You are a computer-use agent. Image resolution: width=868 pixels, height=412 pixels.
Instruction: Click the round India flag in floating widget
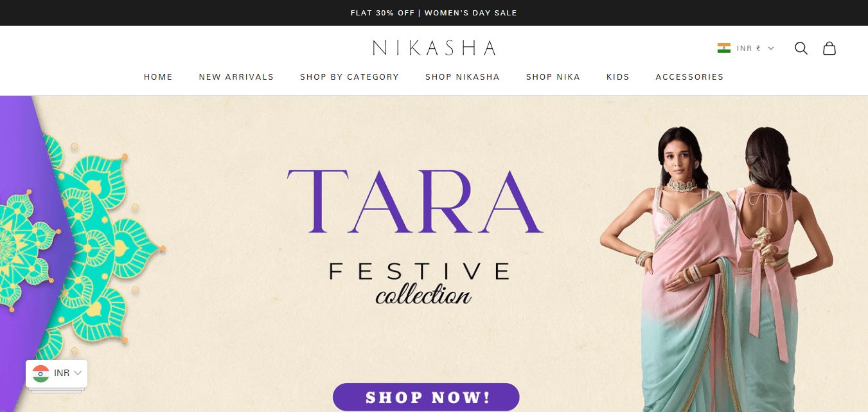pos(41,373)
